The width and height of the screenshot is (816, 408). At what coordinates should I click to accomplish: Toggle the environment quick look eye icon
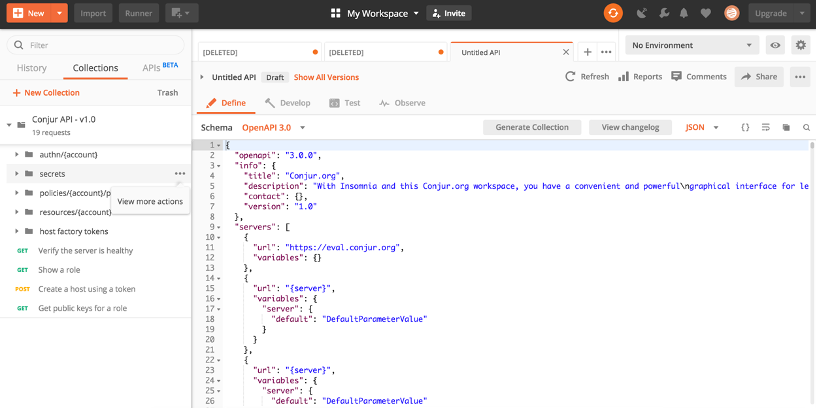775,45
